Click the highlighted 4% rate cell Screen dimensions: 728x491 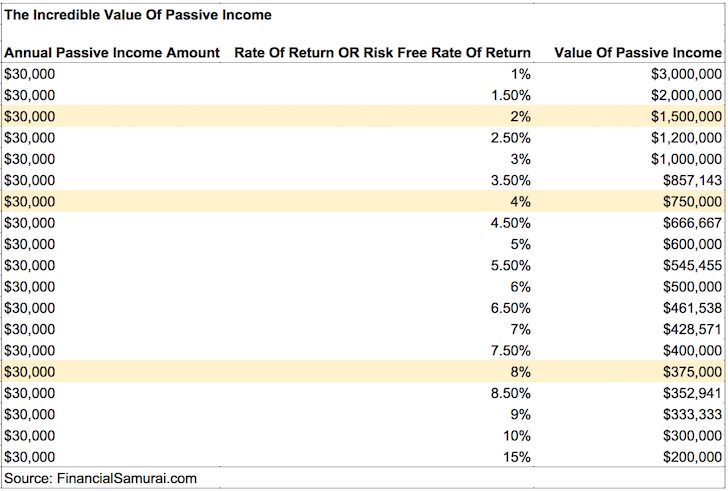point(519,201)
